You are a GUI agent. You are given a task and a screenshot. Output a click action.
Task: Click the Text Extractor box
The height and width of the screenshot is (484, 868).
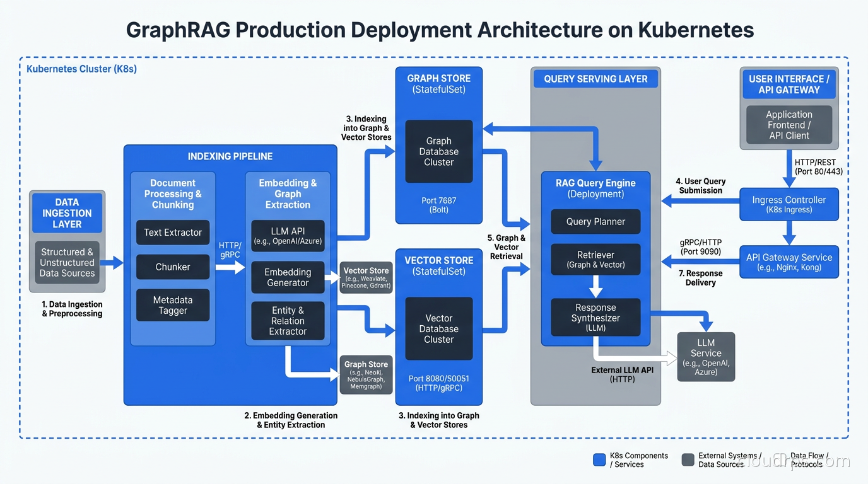click(x=173, y=233)
